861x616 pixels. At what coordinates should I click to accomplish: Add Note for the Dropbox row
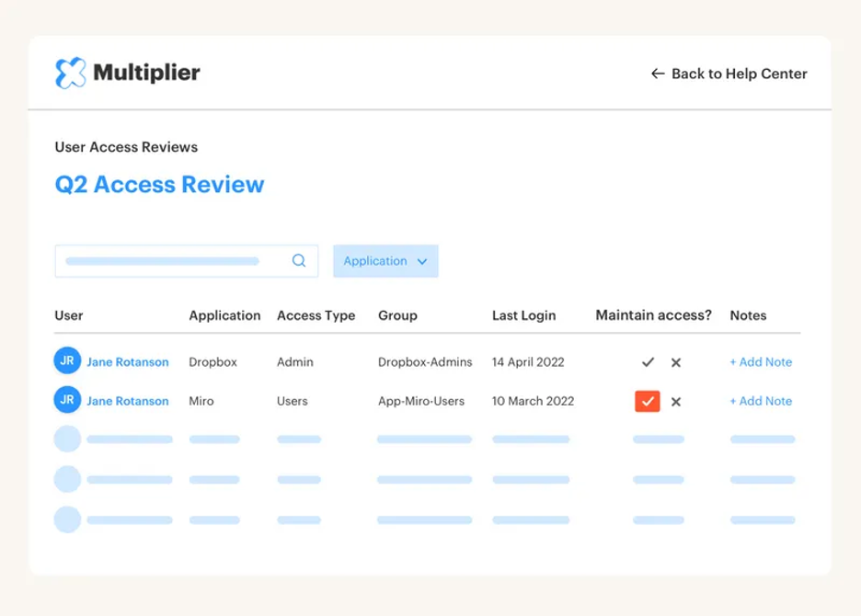(x=761, y=362)
